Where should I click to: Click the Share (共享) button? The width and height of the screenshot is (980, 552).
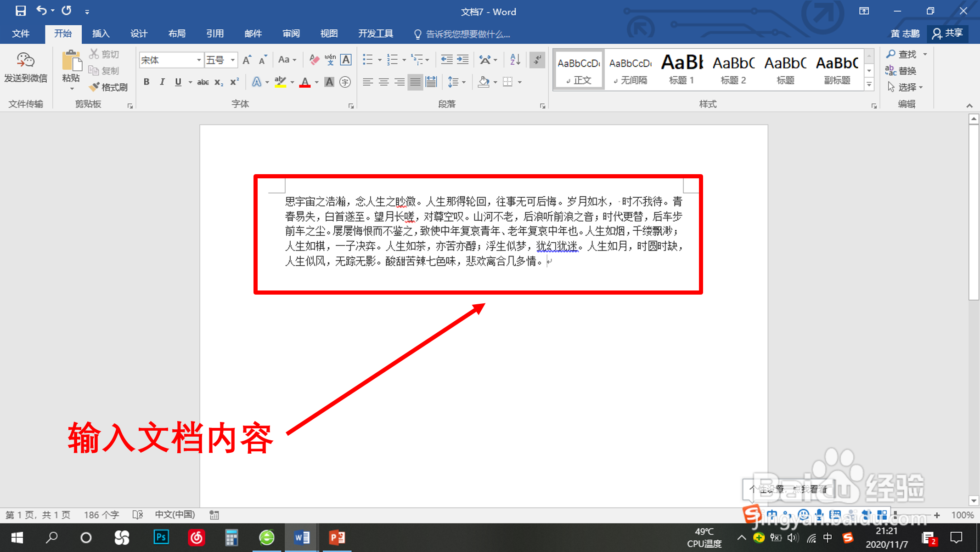[x=948, y=34]
